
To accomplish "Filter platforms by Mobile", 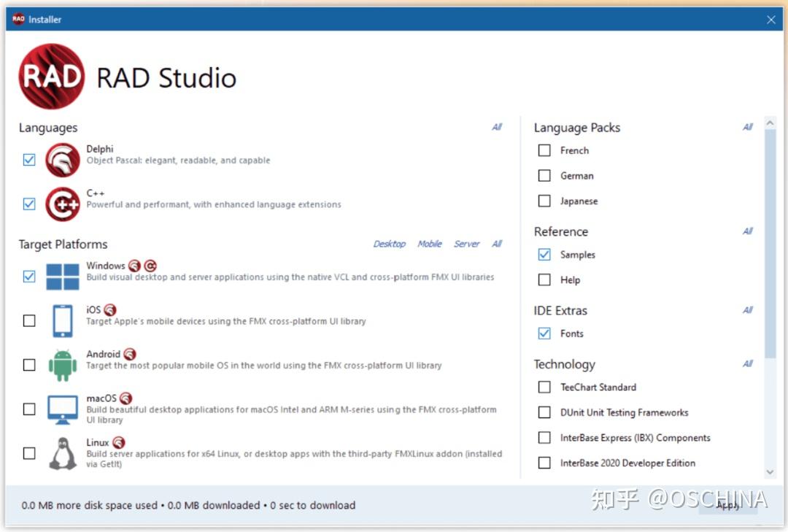I will coord(430,244).
